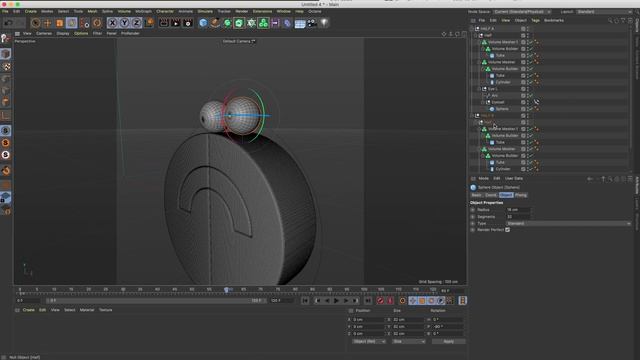Click Undo arrow in toolbar
640x360 pixels.
coord(9,23)
